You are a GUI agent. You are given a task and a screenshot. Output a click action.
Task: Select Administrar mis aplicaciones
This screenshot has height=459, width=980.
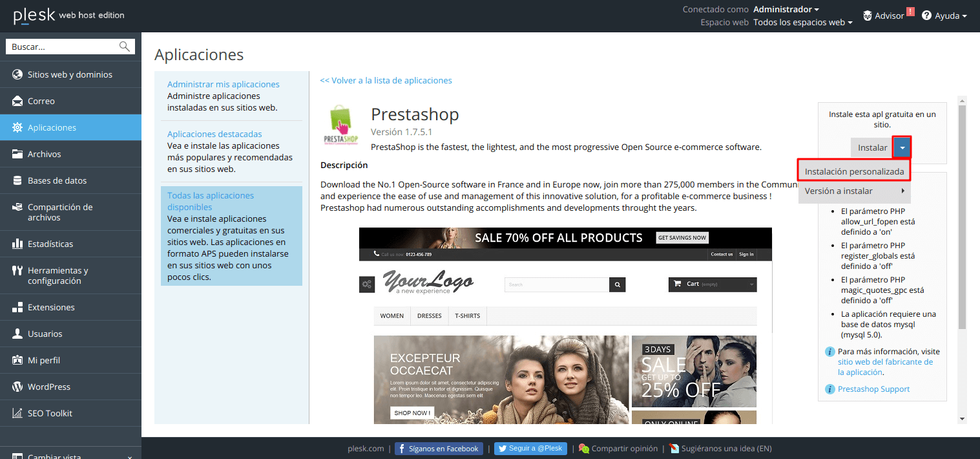pos(223,83)
